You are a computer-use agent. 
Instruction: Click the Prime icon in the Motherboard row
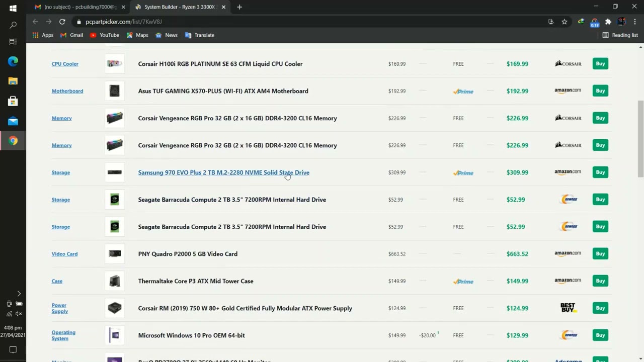pyautogui.click(x=463, y=92)
